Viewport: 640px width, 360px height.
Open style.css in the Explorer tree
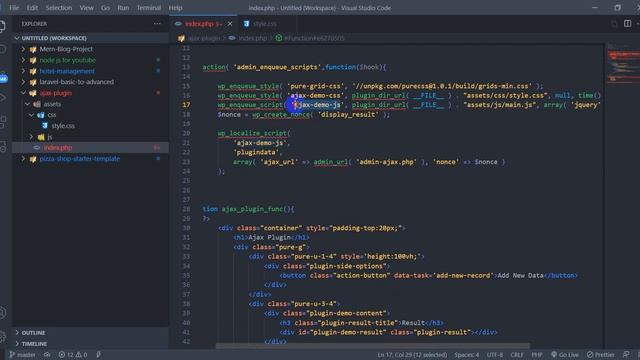pos(63,126)
